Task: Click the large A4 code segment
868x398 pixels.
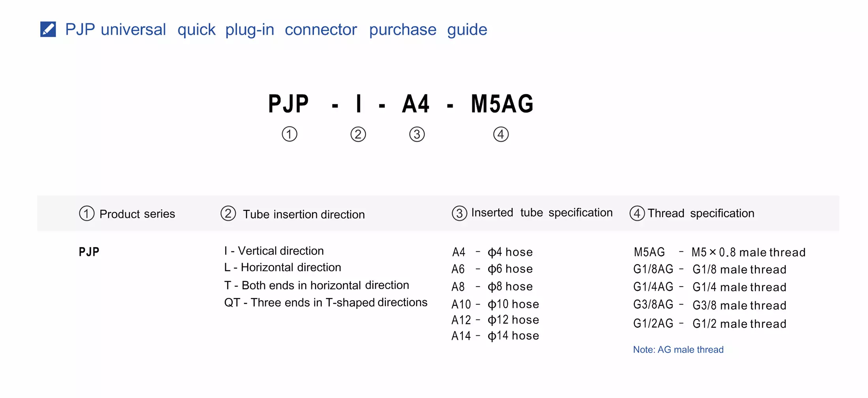Action: [x=416, y=104]
